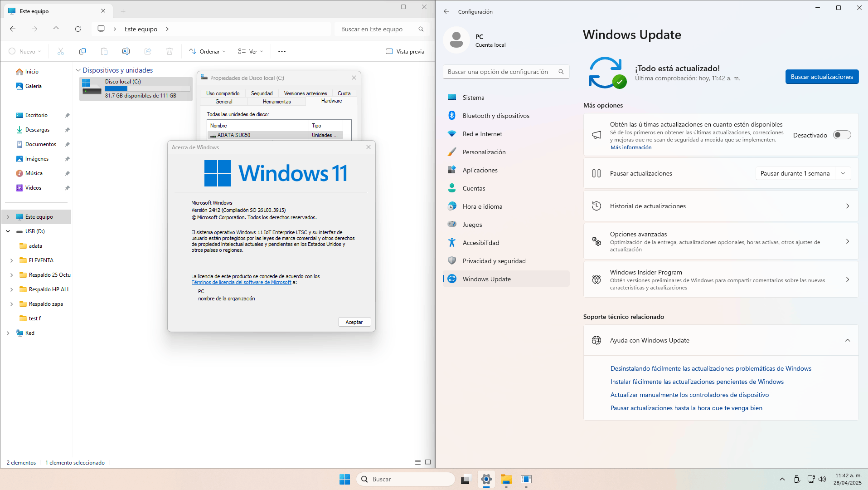The width and height of the screenshot is (868, 490).
Task: Open the Windows Start button on the taskbar
Action: (x=344, y=479)
